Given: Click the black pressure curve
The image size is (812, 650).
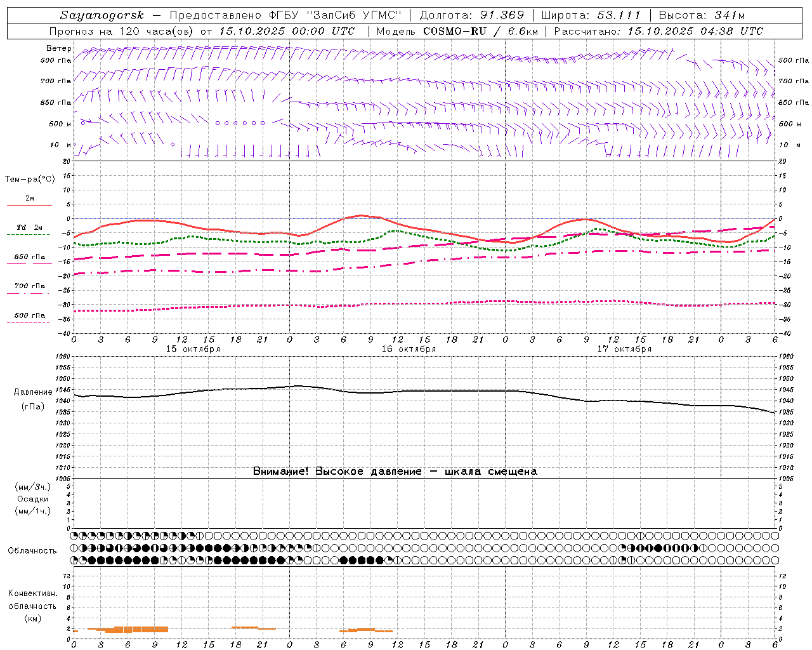Looking at the screenshot, I should click(x=424, y=391).
